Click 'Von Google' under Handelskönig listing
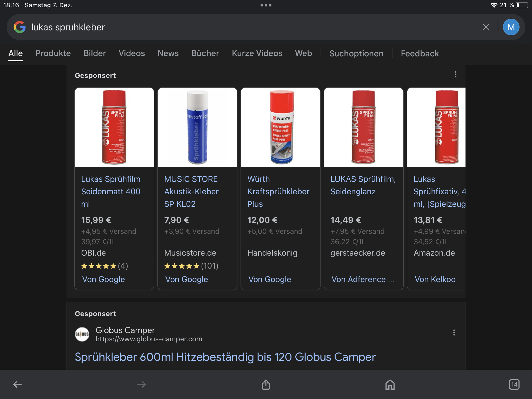Screen dimensions: 532x399 [270, 279]
